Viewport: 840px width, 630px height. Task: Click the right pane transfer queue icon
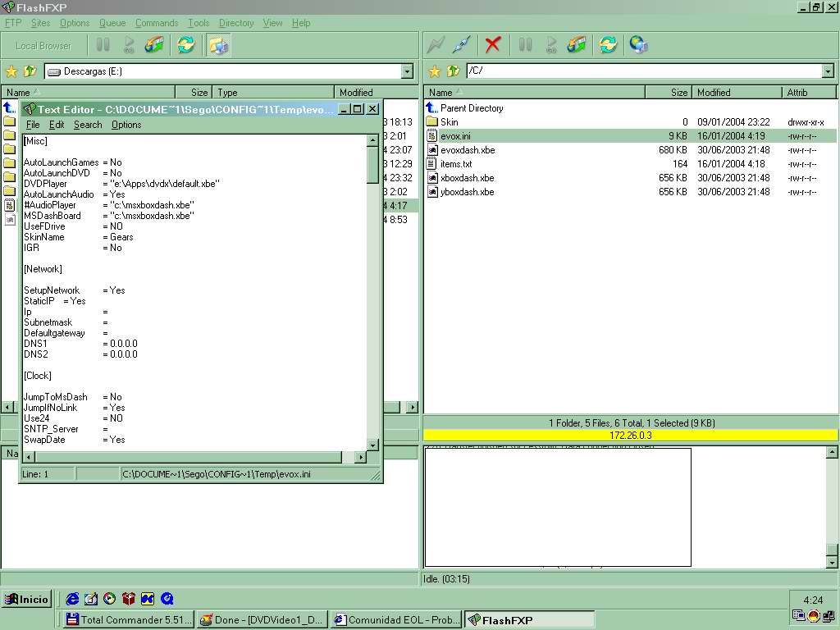(x=577, y=44)
